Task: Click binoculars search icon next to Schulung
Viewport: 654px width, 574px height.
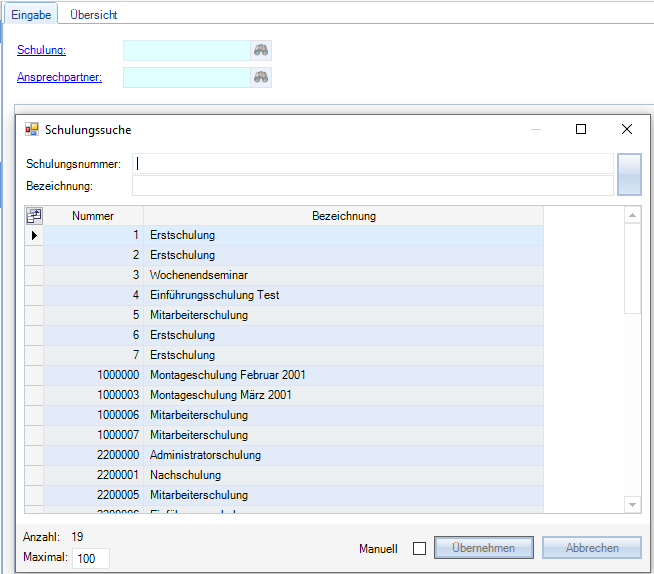Action: click(261, 51)
